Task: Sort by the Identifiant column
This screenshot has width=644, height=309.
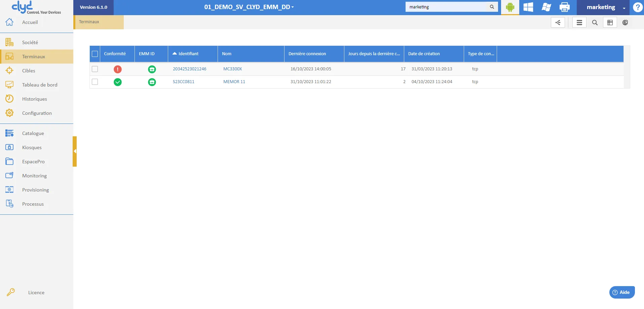Action: coord(193,54)
